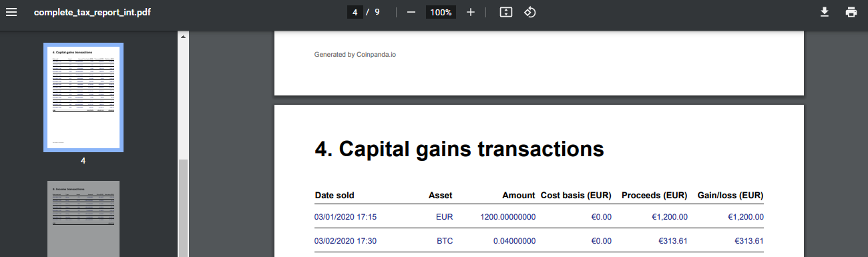Click the 100% zoom level field
The image size is (868, 257).
(441, 12)
